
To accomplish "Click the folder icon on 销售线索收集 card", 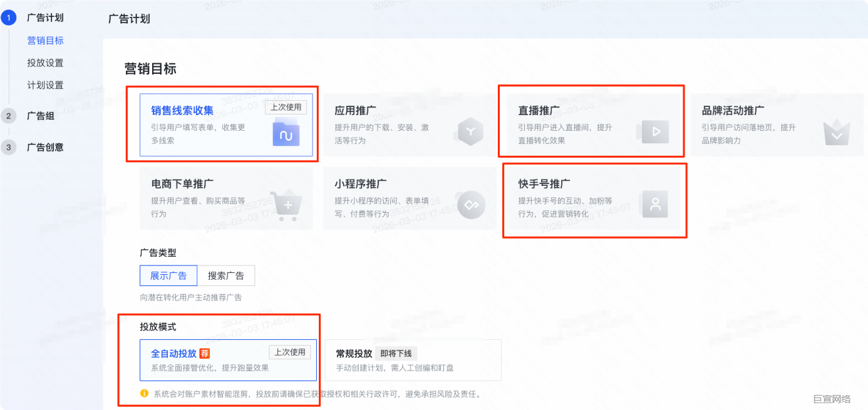I will point(286,134).
